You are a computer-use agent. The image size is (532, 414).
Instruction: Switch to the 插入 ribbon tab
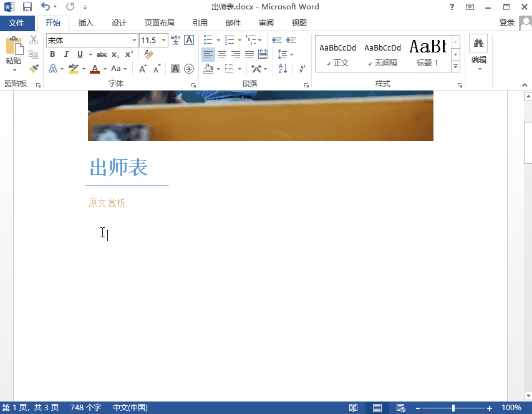pyautogui.click(x=85, y=23)
